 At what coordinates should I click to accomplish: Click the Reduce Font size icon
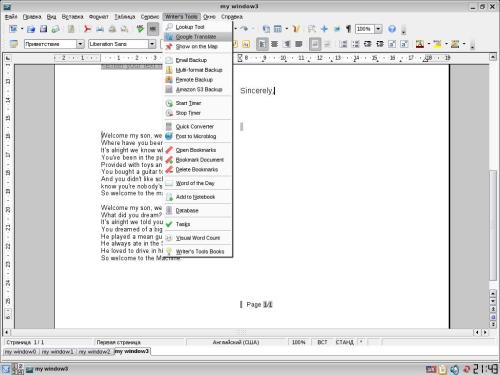point(404,44)
